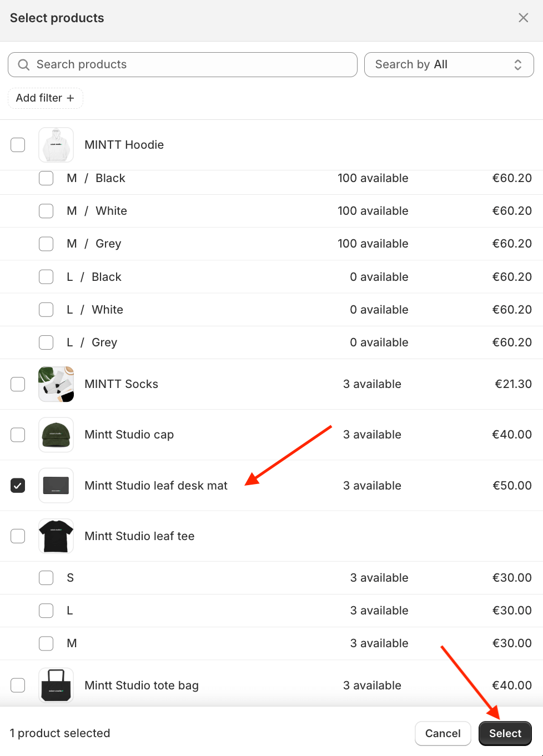
Task: Select the MINTT Socks checkbox
Action: pyautogui.click(x=17, y=384)
